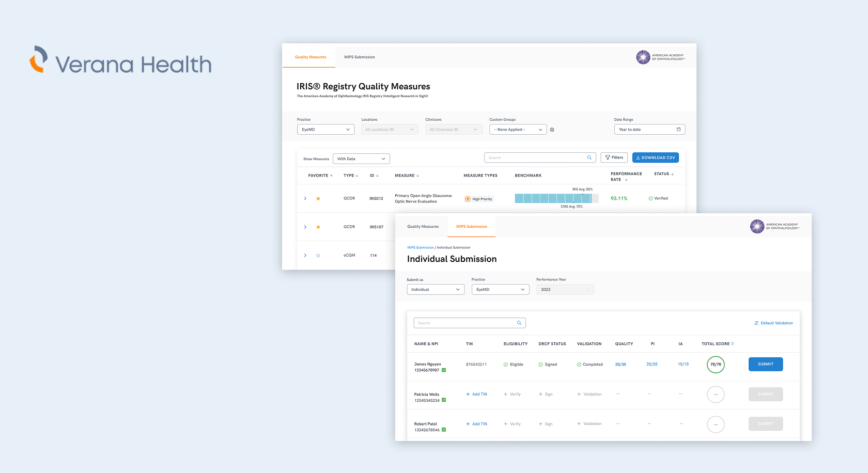Screen dimensions: 868x473
Task: Click the Total Score info icon
Action: point(733,343)
